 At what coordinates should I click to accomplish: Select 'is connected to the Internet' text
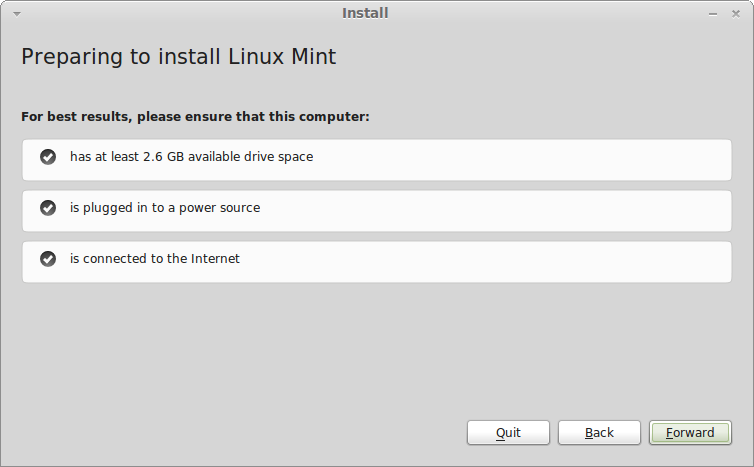coord(155,259)
